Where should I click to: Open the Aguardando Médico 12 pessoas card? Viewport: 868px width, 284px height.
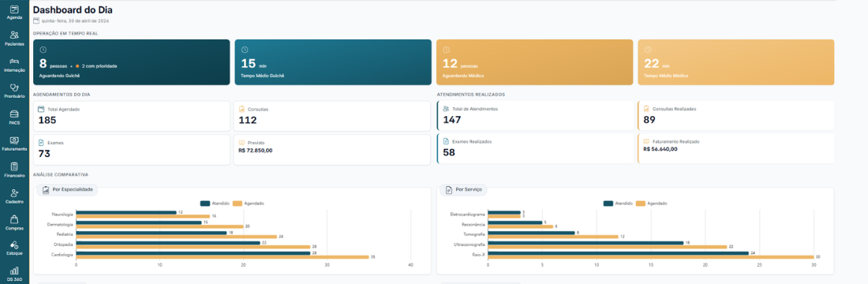(x=534, y=62)
